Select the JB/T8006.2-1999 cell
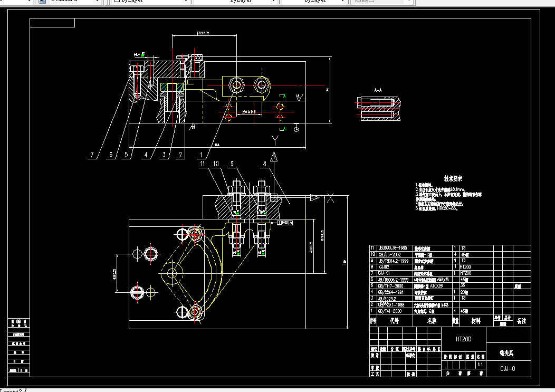The width and height of the screenshot is (555, 392). pos(393,280)
